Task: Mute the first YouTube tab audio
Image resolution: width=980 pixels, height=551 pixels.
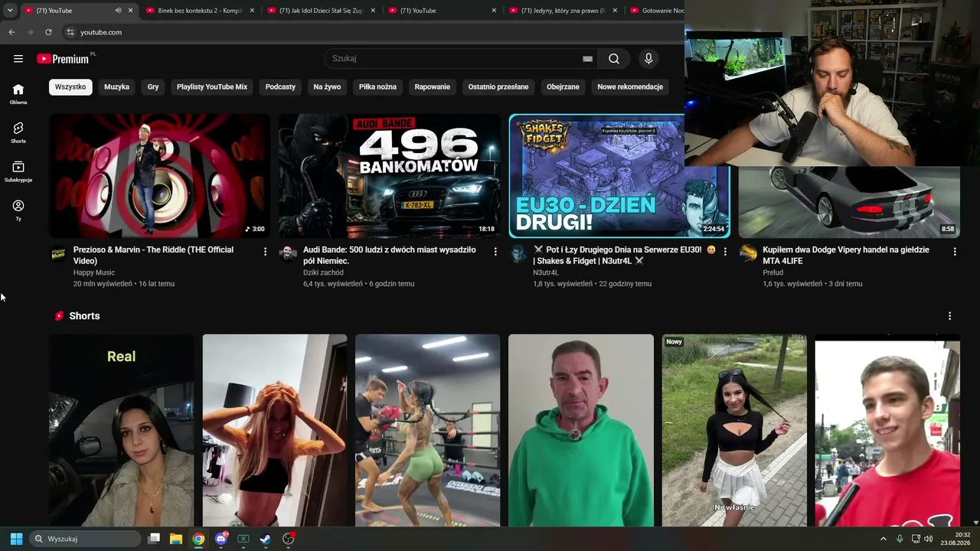Action: coord(118,11)
